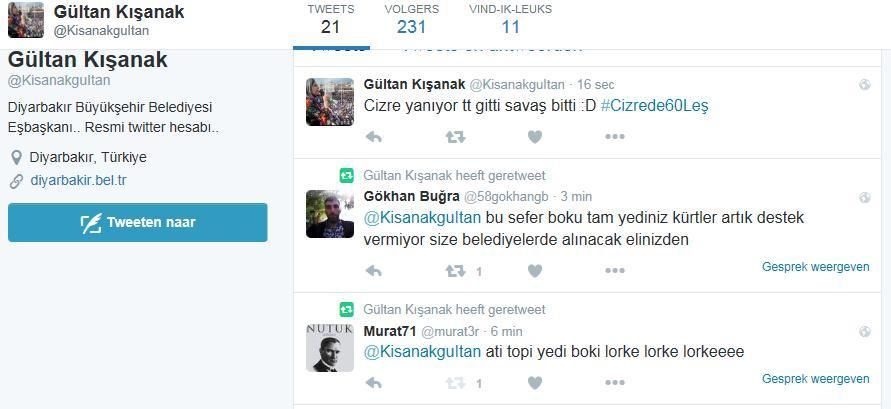This screenshot has height=409, width=891.
Task: Open more options on Gökhan Buğra's tweet
Action: 615,271
